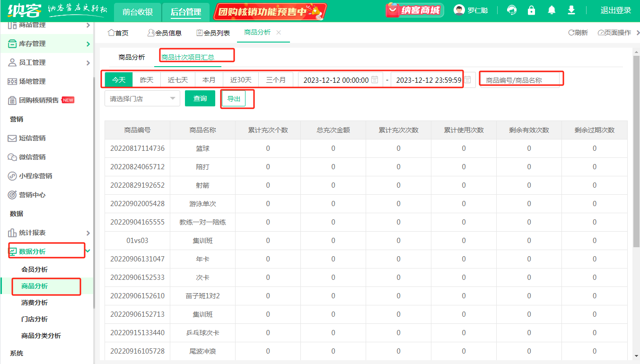Select the 近七天 date range option
The image size is (640, 364).
tap(178, 80)
